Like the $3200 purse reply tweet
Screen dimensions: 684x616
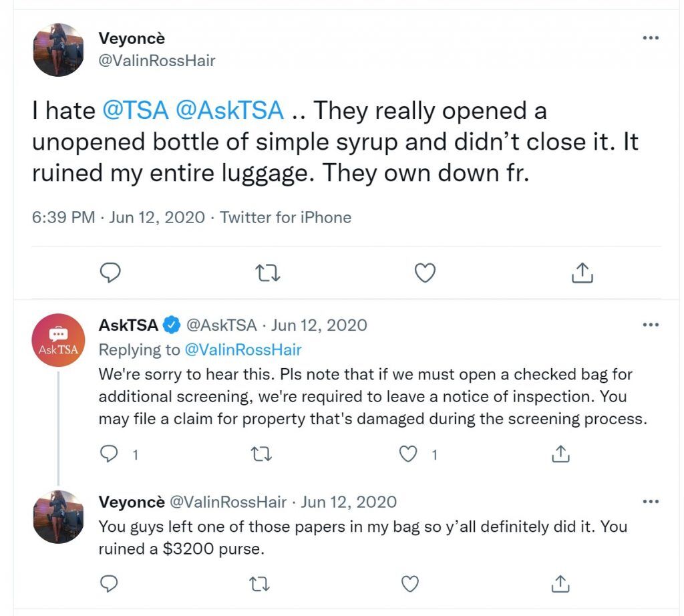click(409, 584)
